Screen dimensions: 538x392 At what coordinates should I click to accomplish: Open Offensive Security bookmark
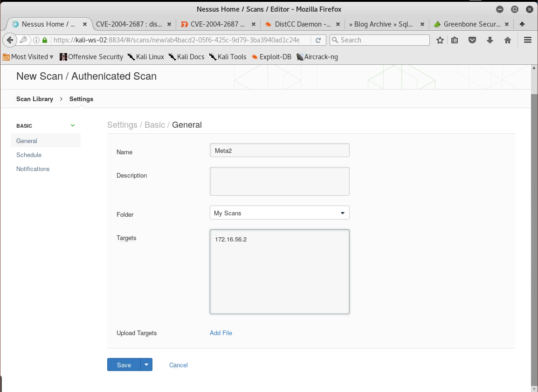click(x=91, y=57)
